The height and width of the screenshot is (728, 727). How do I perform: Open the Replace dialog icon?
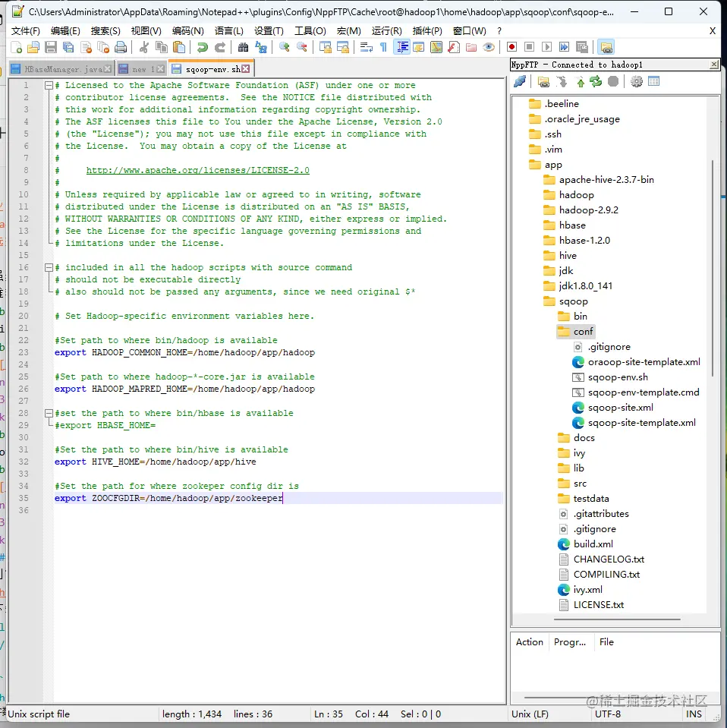click(261, 47)
